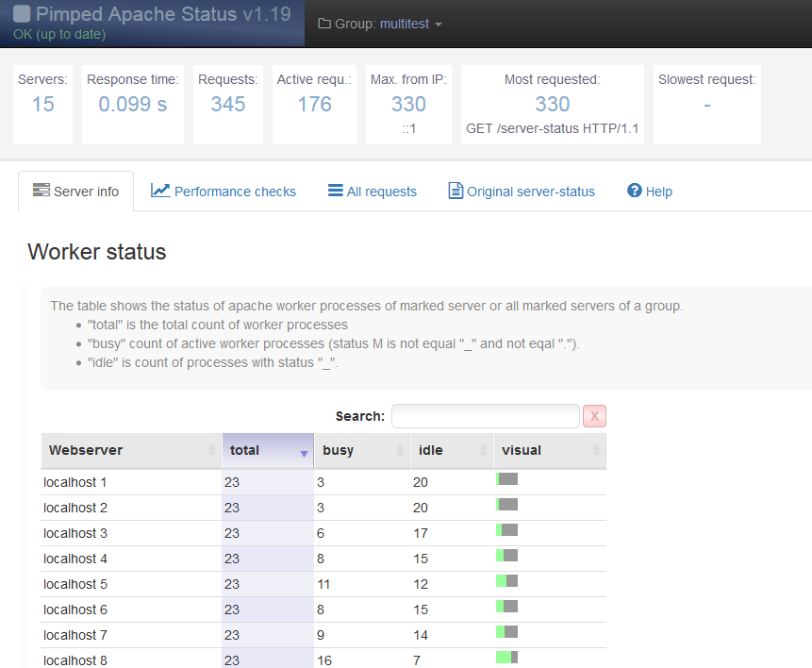812x668 pixels.
Task: Click the Requests tile showing 345
Action: click(228, 104)
